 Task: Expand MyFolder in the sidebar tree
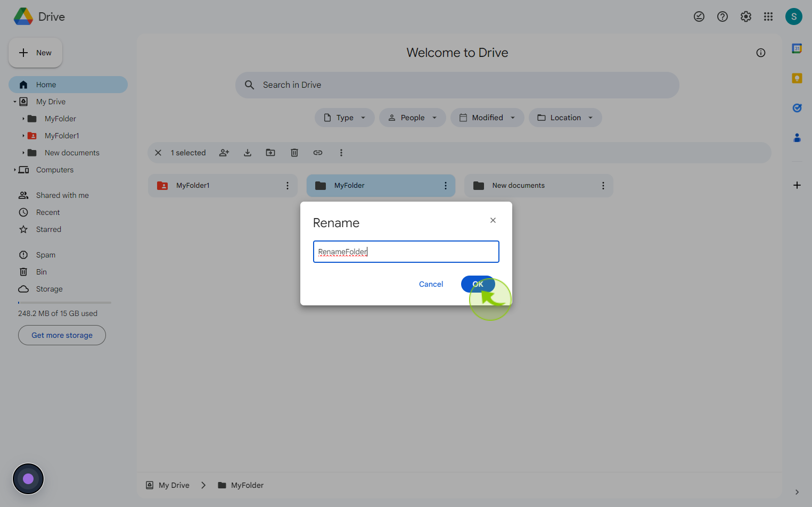23,119
